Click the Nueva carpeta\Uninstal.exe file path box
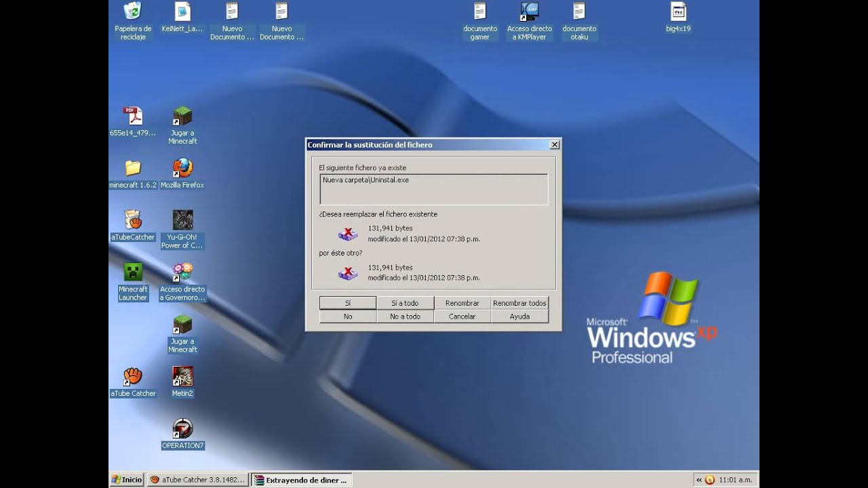This screenshot has width=868, height=488. pyautogui.click(x=433, y=189)
